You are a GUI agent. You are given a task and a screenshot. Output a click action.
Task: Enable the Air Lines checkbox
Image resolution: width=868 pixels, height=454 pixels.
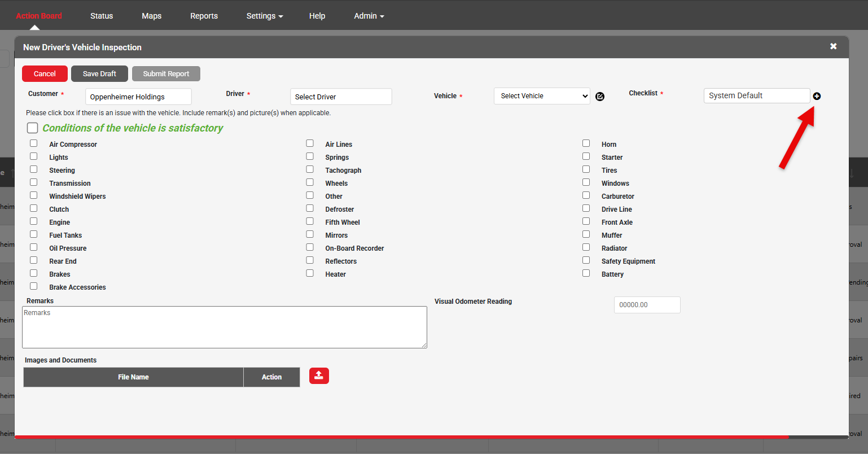(x=310, y=143)
